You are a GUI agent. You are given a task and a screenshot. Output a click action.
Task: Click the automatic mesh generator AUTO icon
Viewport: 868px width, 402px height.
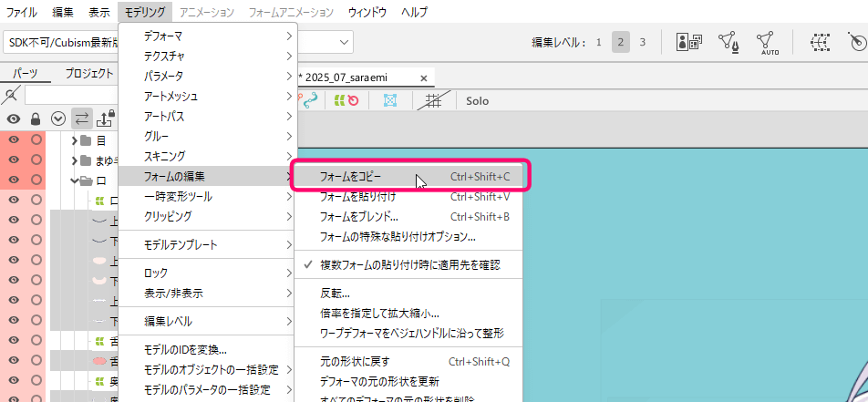pyautogui.click(x=767, y=42)
